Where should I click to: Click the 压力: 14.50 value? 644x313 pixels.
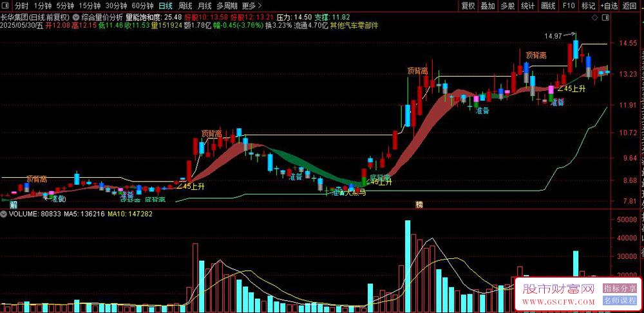coord(294,17)
